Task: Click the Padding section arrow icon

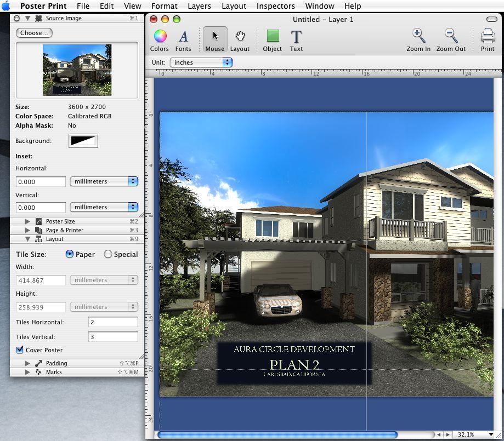Action: click(38, 363)
